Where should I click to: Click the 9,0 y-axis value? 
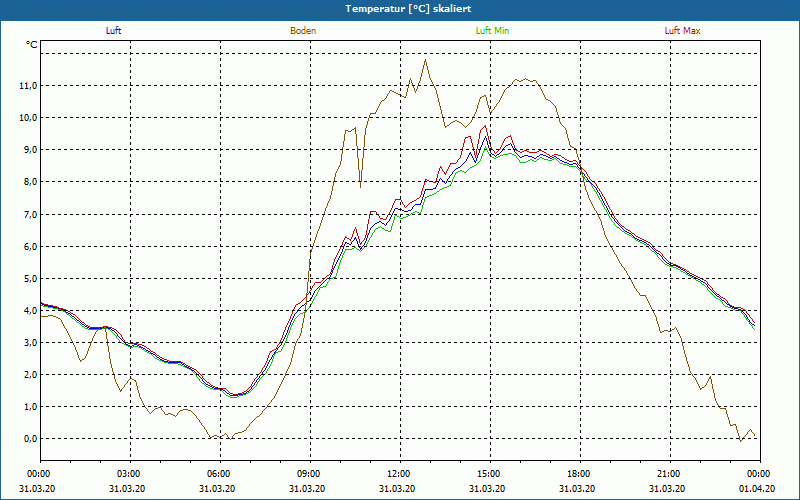[30, 150]
